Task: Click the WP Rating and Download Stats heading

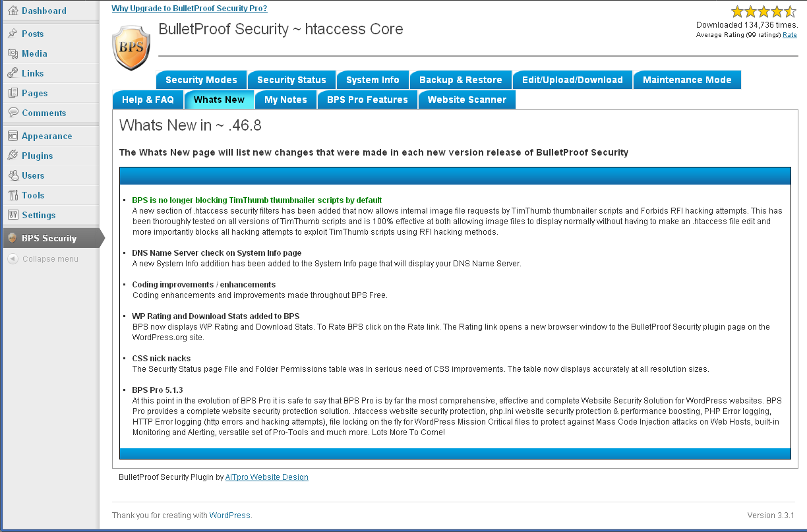Action: pyautogui.click(x=216, y=316)
